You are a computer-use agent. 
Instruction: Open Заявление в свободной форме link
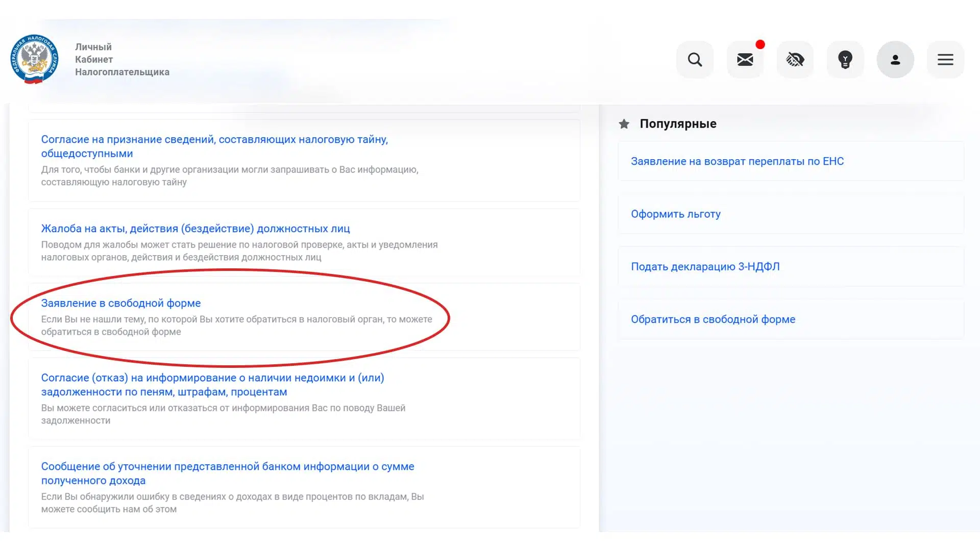coord(121,303)
